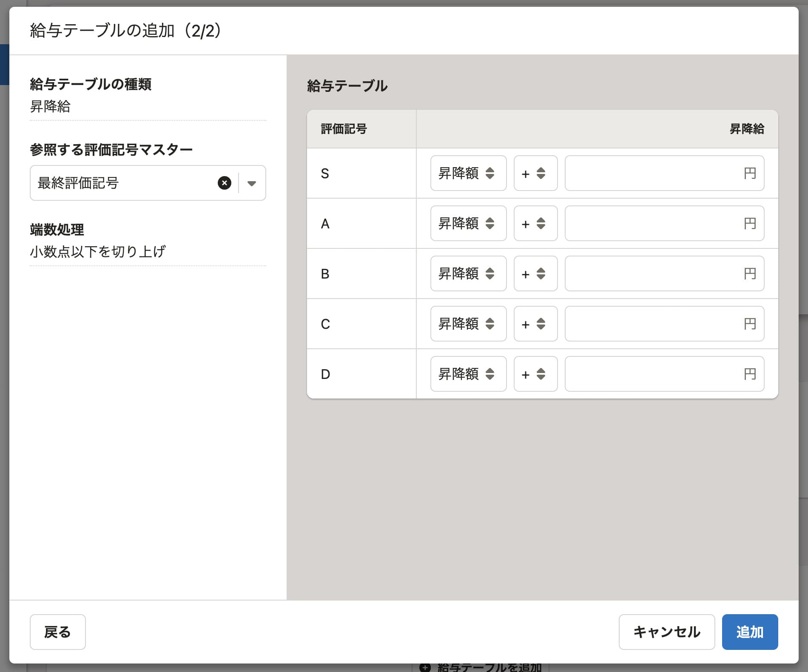The width and height of the screenshot is (808, 672).
Task: Focus the yen amount field for grade C
Action: (x=655, y=324)
